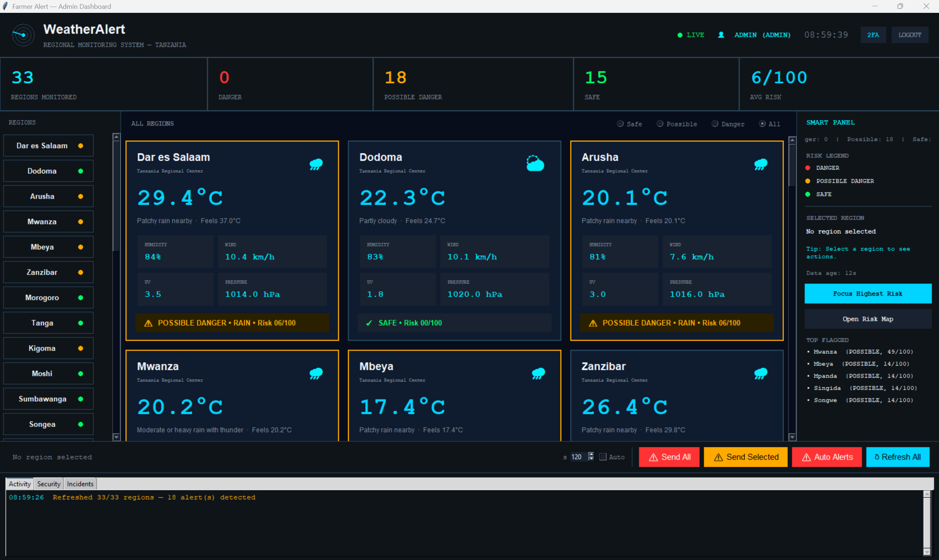
Task: Click the partly cloudy icon on Dodoma card
Action: pos(535,163)
